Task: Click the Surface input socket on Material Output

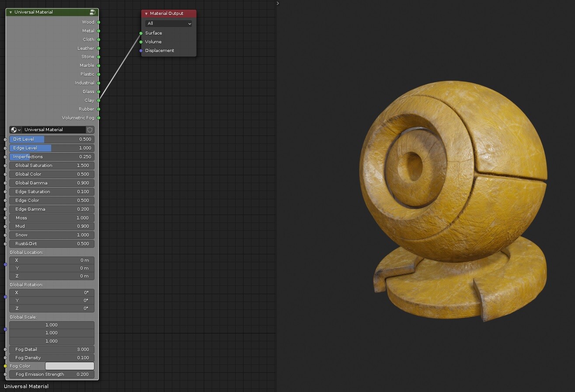Action: [140, 33]
